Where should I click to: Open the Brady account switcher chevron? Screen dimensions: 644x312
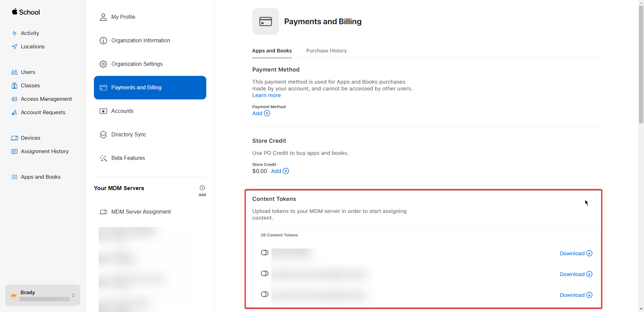tap(73, 295)
